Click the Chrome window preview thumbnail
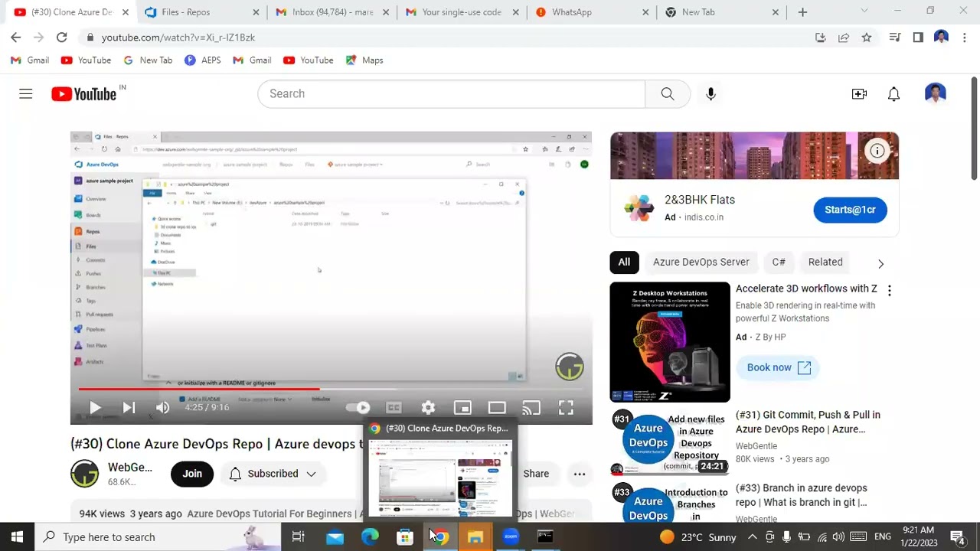This screenshot has height=551, width=980. tap(441, 478)
